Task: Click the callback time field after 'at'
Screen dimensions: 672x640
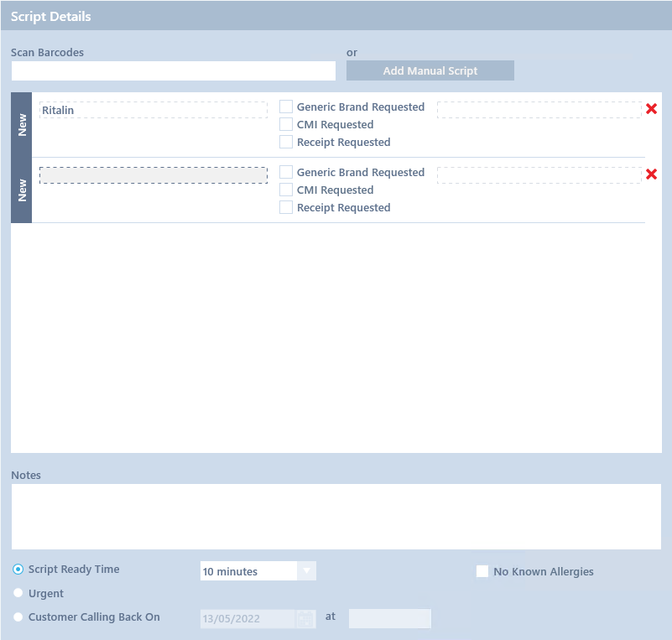Action: coord(389,619)
